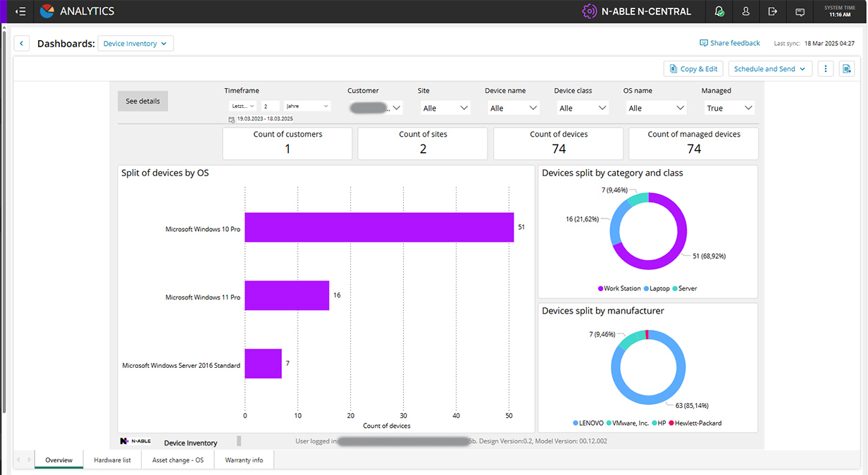Screen dimensions: 868x475
Task: Switch to Asset change - OS tab
Action: click(178, 460)
